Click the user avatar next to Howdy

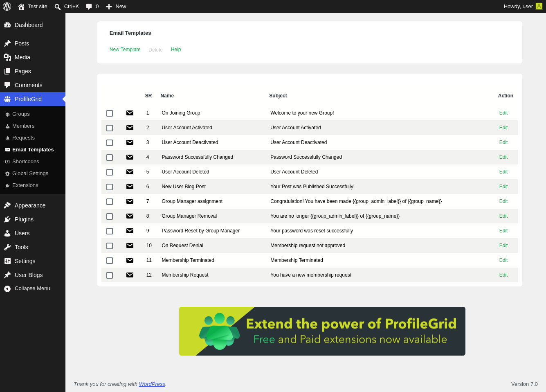539,6
